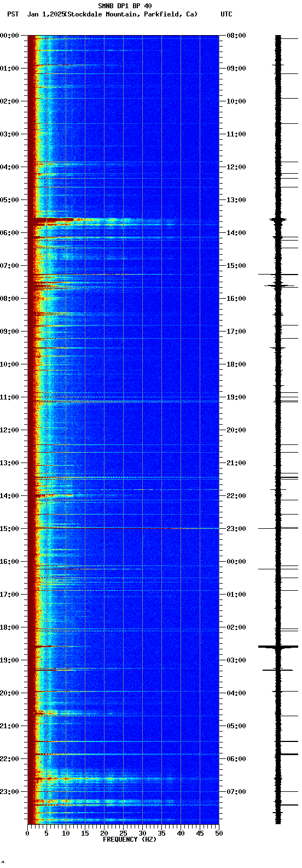Click the 35 Hz frequency tick label
The height and width of the screenshot is (868, 302).
[161, 833]
